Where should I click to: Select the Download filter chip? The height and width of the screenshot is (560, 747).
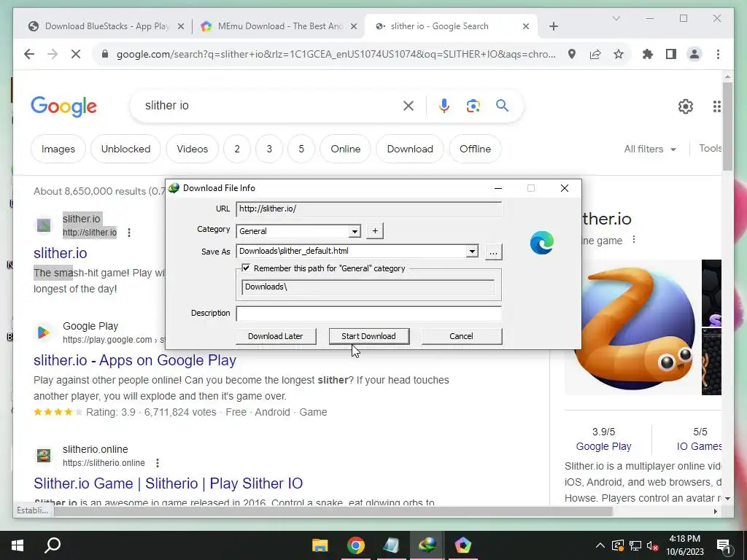pos(410,149)
